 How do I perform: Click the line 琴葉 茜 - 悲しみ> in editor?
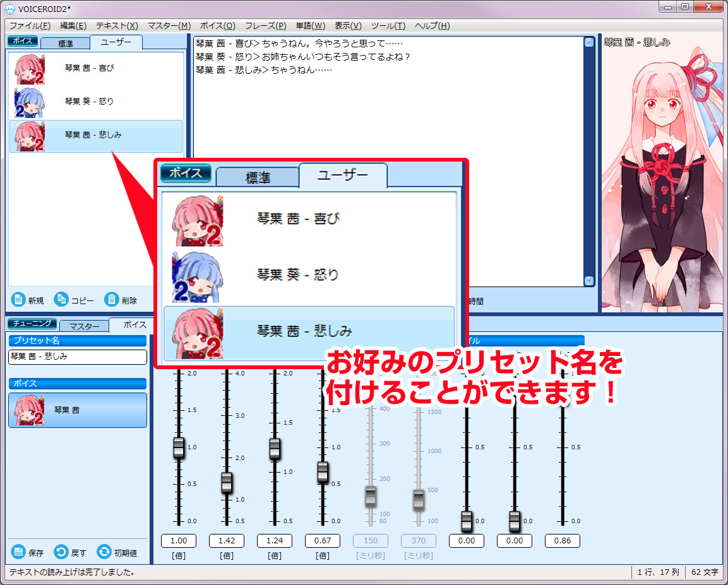[264, 70]
